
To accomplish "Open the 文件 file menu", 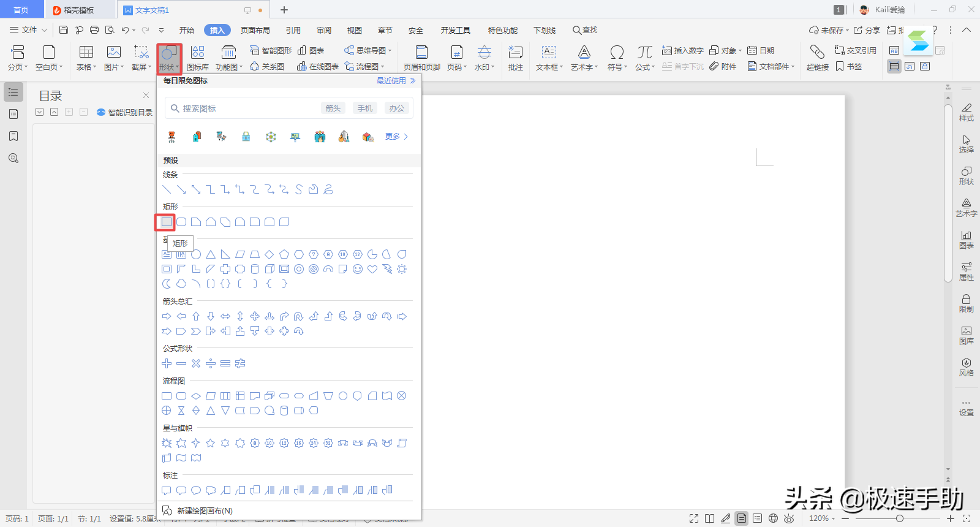I will pyautogui.click(x=28, y=29).
